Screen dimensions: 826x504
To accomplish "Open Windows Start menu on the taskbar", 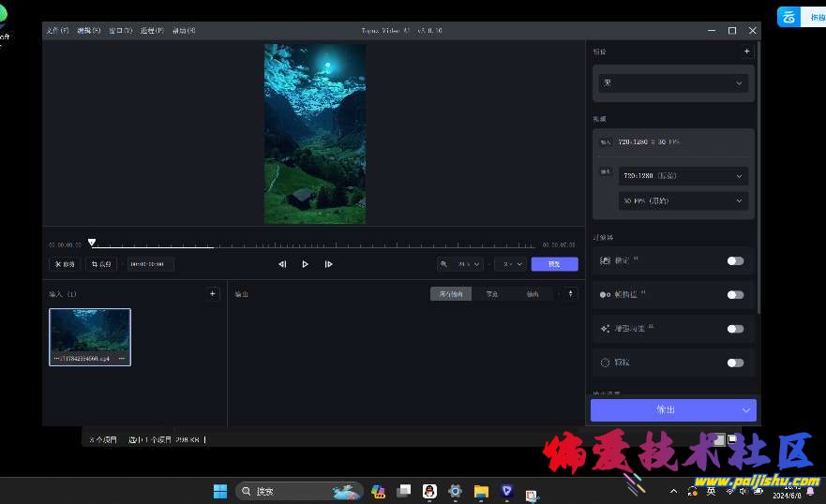I will pos(220,491).
